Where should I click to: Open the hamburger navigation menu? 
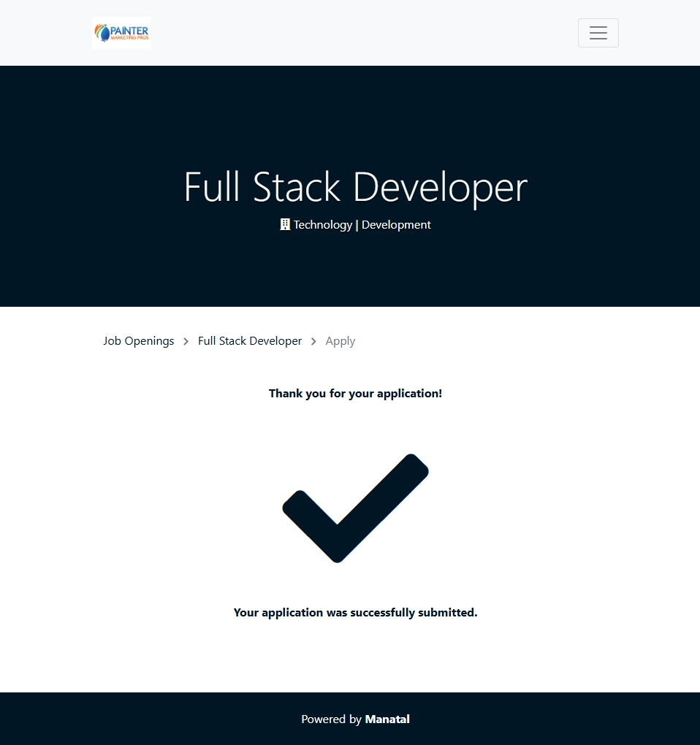pos(598,33)
